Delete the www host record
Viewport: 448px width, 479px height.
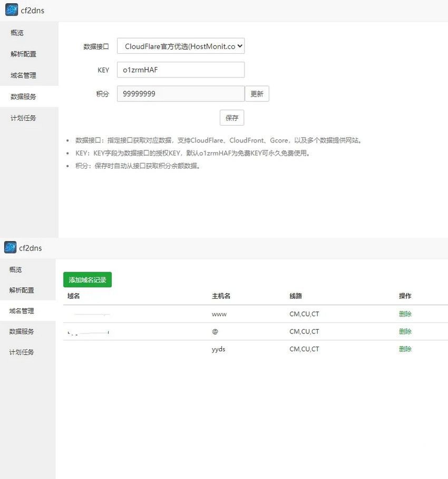pos(405,314)
